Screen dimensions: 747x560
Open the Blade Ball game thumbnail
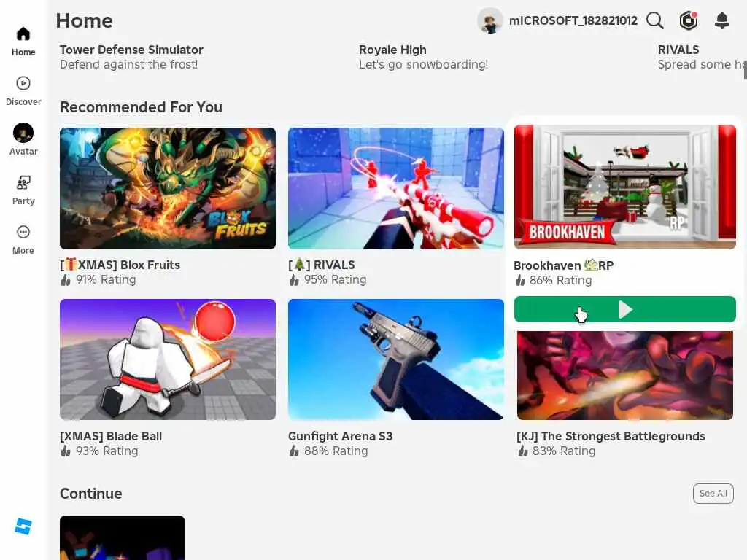[168, 359]
